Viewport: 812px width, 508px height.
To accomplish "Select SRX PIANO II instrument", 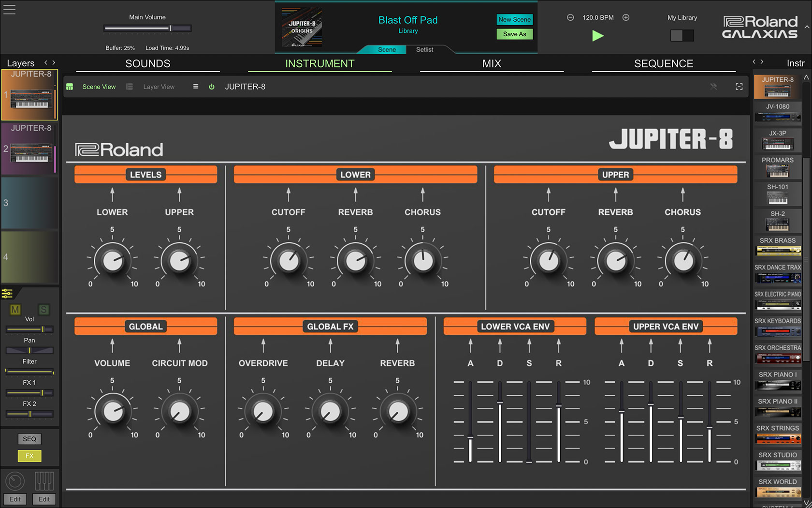I will 777,408.
